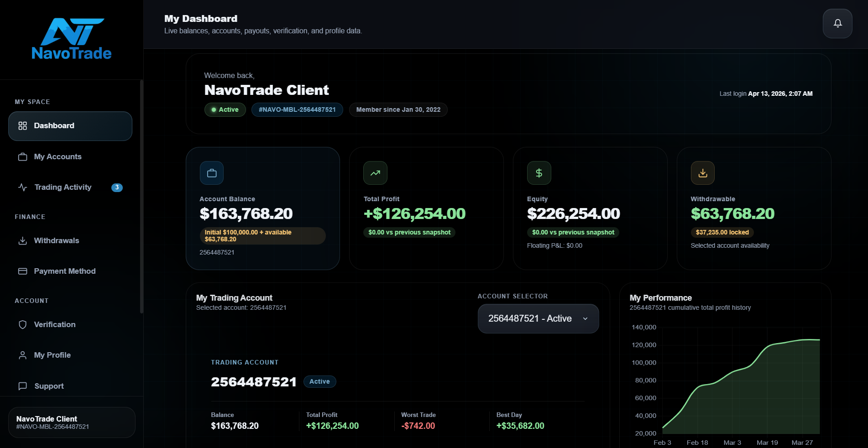Click the $37,235.00 locked pill
Image resolution: width=868 pixels, height=448 pixels.
[x=722, y=232]
